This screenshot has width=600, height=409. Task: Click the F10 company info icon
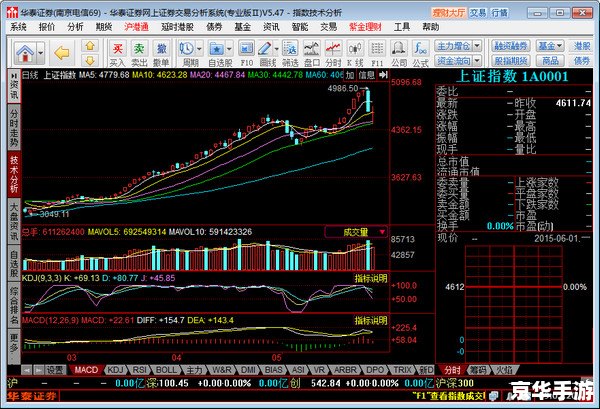(x=246, y=49)
